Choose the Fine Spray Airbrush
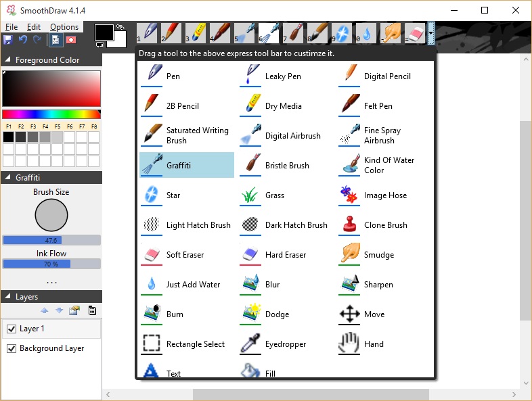The height and width of the screenshot is (401, 532). click(384, 136)
